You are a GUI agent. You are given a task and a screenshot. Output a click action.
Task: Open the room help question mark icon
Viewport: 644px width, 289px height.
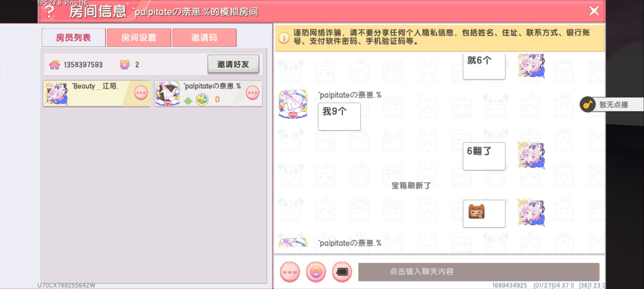tap(49, 12)
